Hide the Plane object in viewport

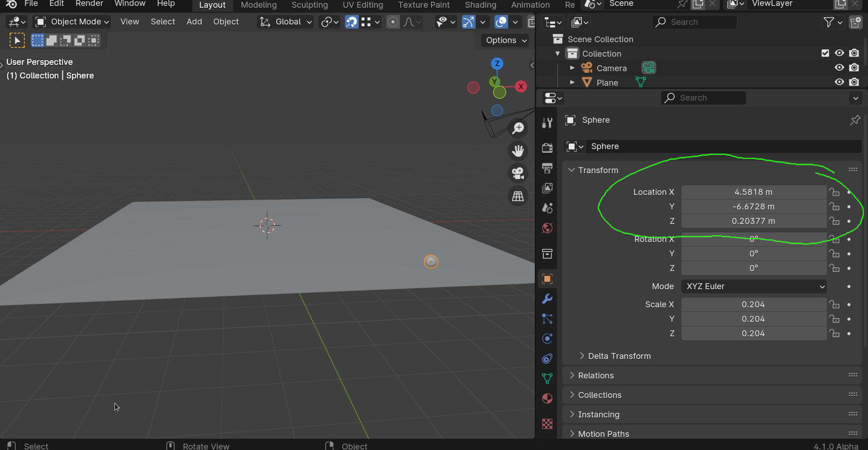click(839, 82)
